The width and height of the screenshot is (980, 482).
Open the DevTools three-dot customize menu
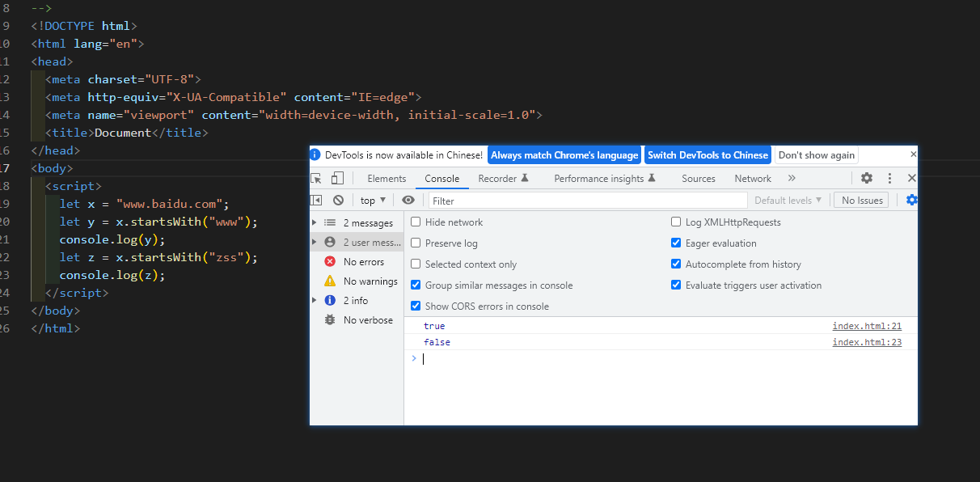(x=889, y=178)
